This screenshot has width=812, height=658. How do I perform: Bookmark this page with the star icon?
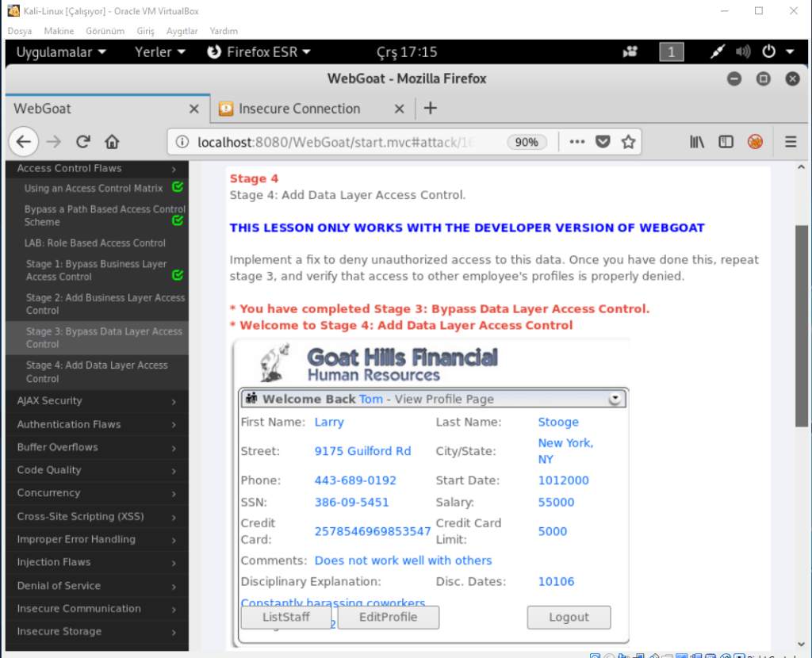coord(628,142)
